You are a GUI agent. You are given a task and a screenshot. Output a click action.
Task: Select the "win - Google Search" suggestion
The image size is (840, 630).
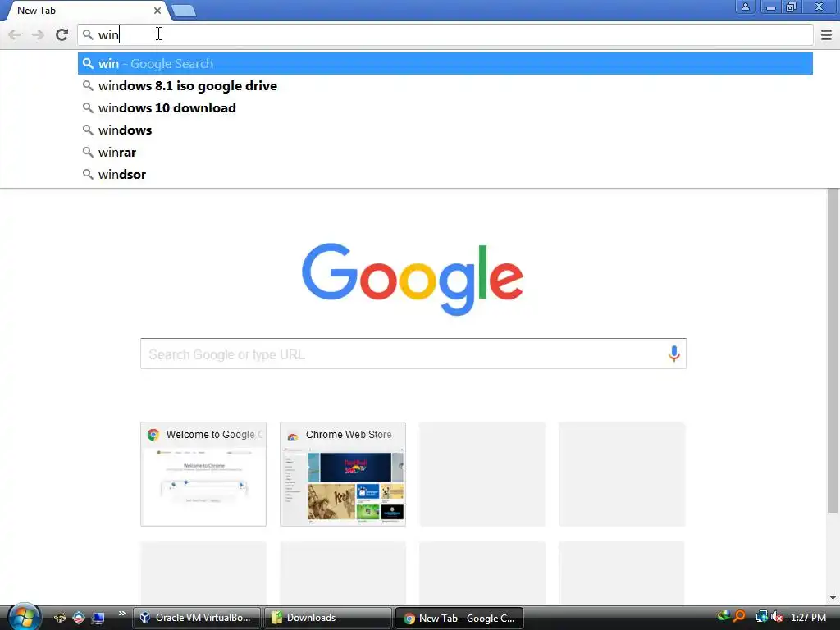tap(445, 64)
